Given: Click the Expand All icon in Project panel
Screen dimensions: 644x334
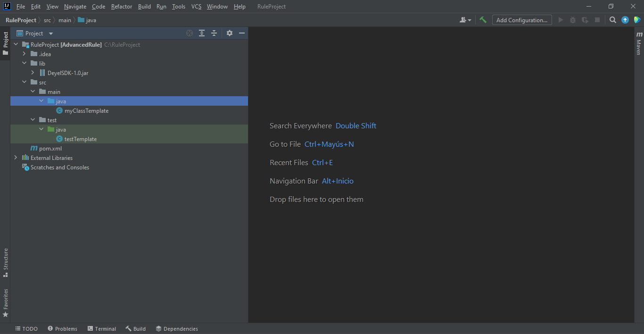Looking at the screenshot, I should [x=202, y=33].
